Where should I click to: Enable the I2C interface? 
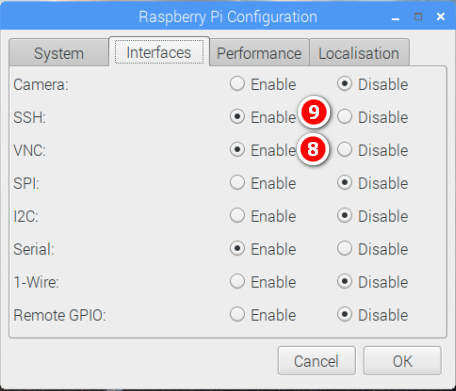237,216
